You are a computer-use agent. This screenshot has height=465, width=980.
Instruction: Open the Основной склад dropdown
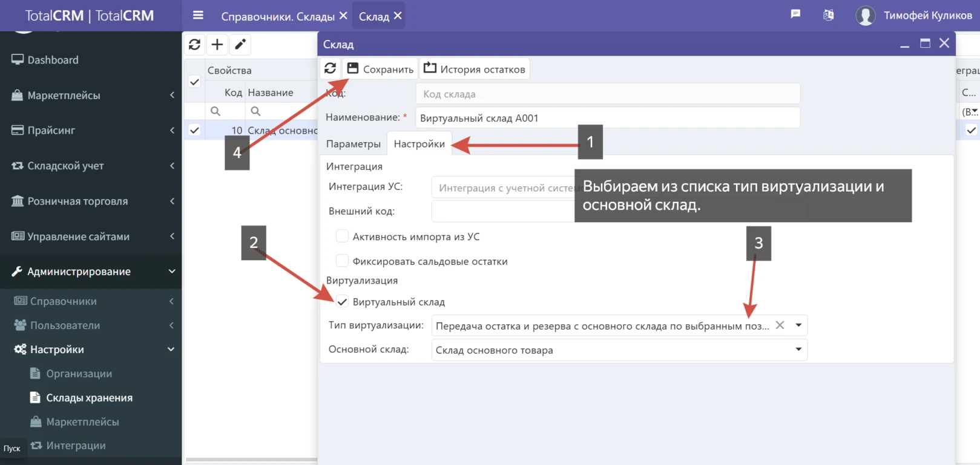click(x=798, y=350)
